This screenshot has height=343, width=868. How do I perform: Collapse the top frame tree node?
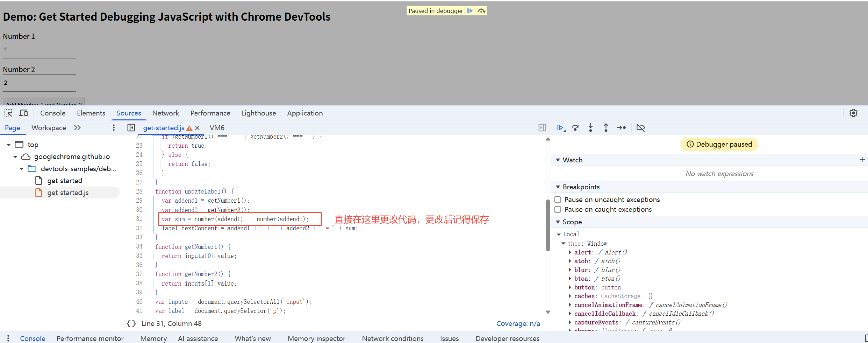[x=8, y=145]
